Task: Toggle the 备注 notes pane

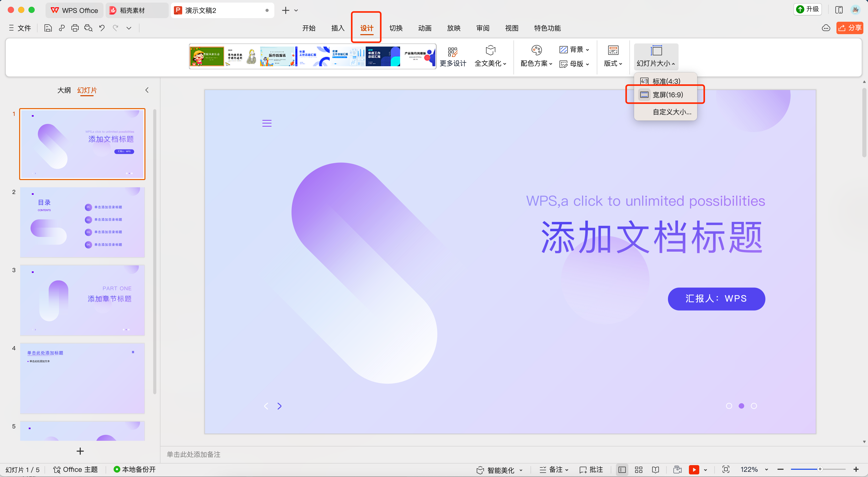Action: (x=554, y=469)
